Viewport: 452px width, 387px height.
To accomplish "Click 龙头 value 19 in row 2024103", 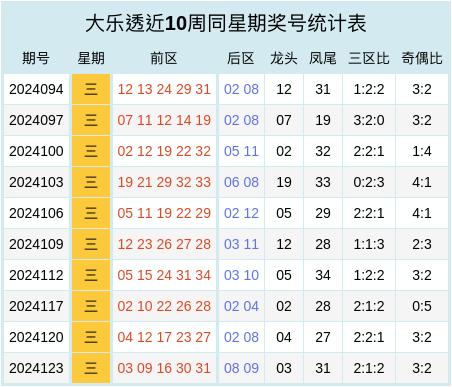I will click(284, 182).
